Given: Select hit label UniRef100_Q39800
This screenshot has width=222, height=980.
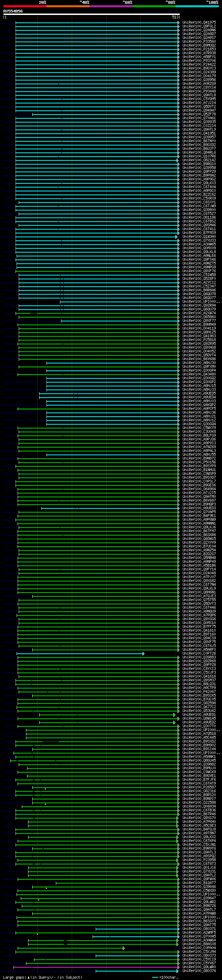Looking at the screenshot, I should (199, 210).
